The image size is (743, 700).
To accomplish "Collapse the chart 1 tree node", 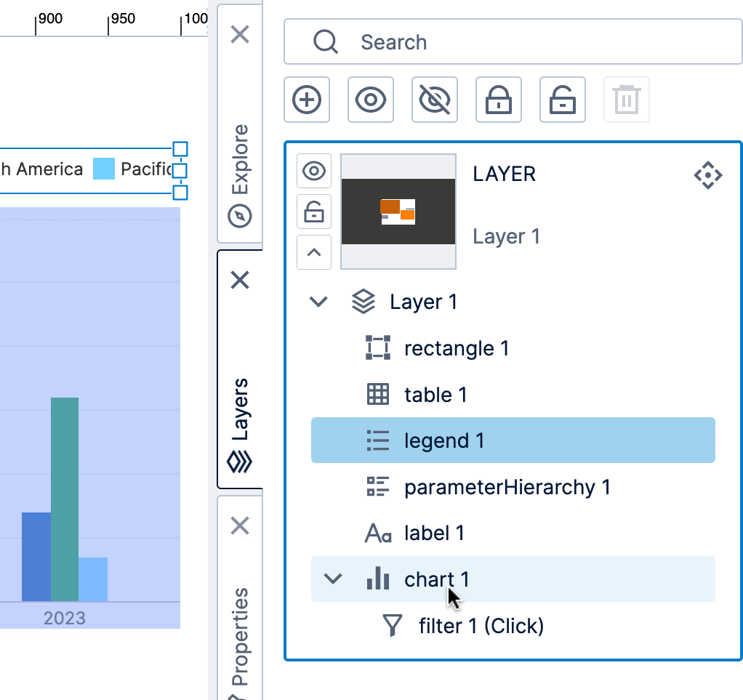I will (x=333, y=579).
